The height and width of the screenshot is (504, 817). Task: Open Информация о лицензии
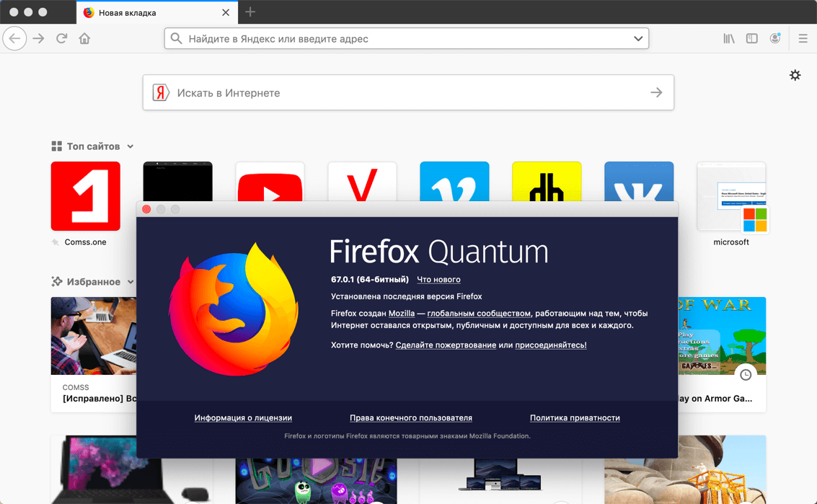click(243, 417)
